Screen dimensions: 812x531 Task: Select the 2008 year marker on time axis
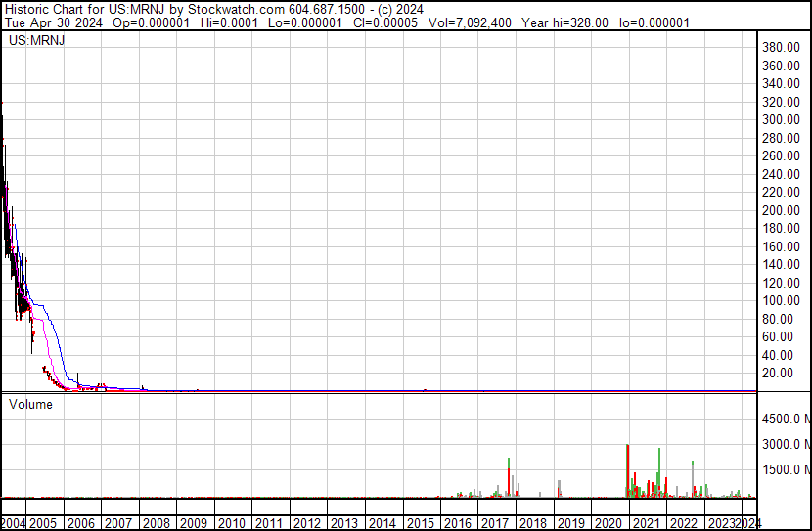(x=157, y=522)
